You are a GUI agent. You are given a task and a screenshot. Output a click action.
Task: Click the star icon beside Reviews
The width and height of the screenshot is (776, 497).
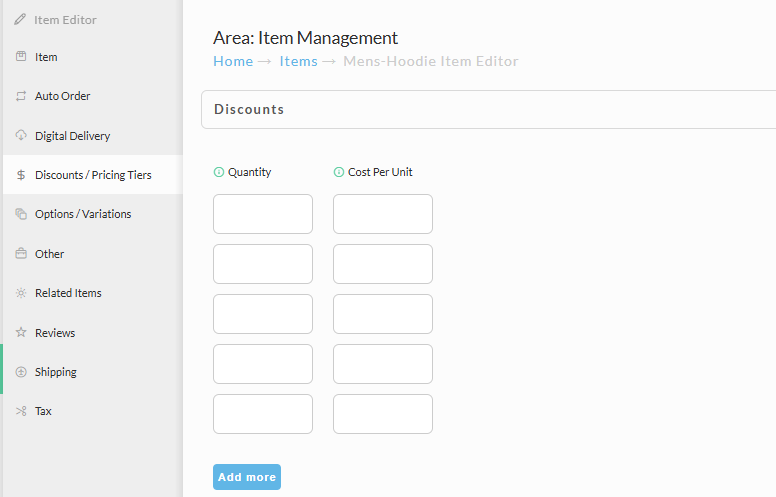tap(21, 332)
